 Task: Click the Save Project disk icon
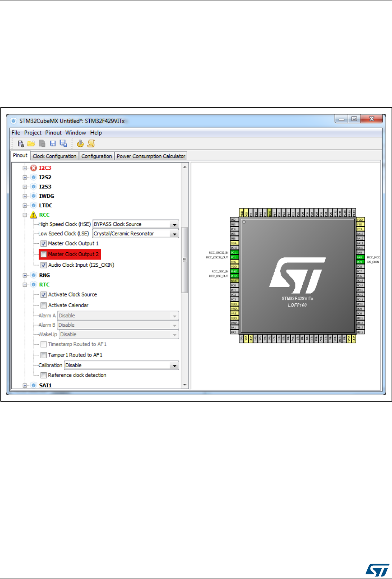coord(52,144)
